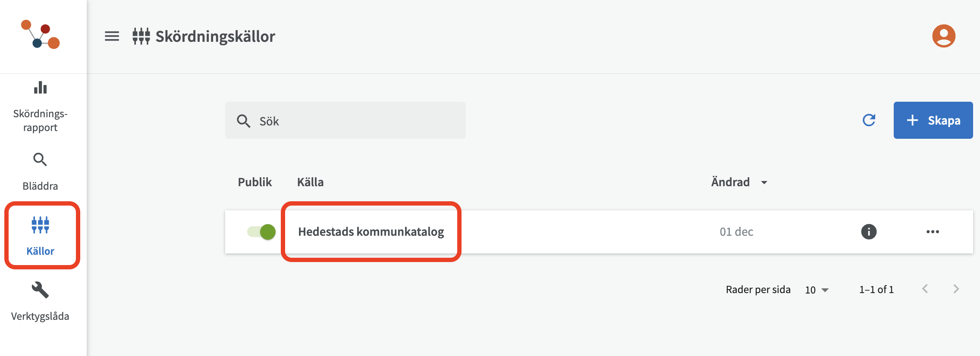
Task: Click the Publik column header
Action: pyautogui.click(x=254, y=182)
